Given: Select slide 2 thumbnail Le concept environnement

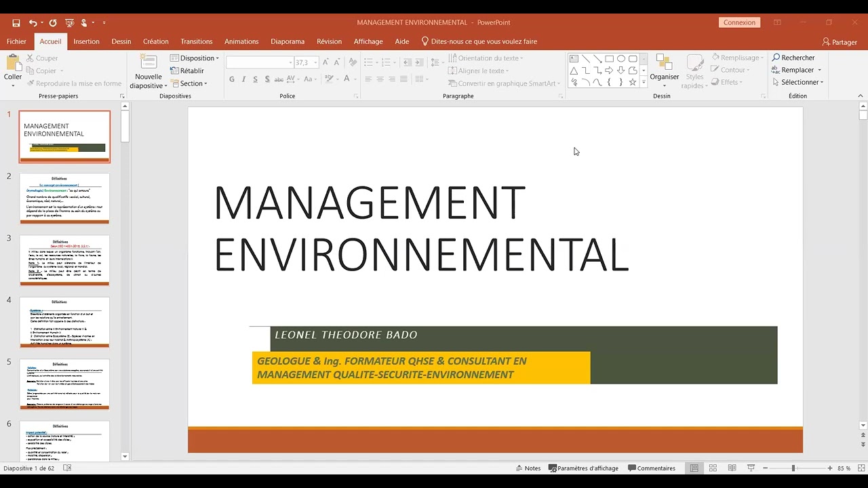Looking at the screenshot, I should (x=64, y=198).
